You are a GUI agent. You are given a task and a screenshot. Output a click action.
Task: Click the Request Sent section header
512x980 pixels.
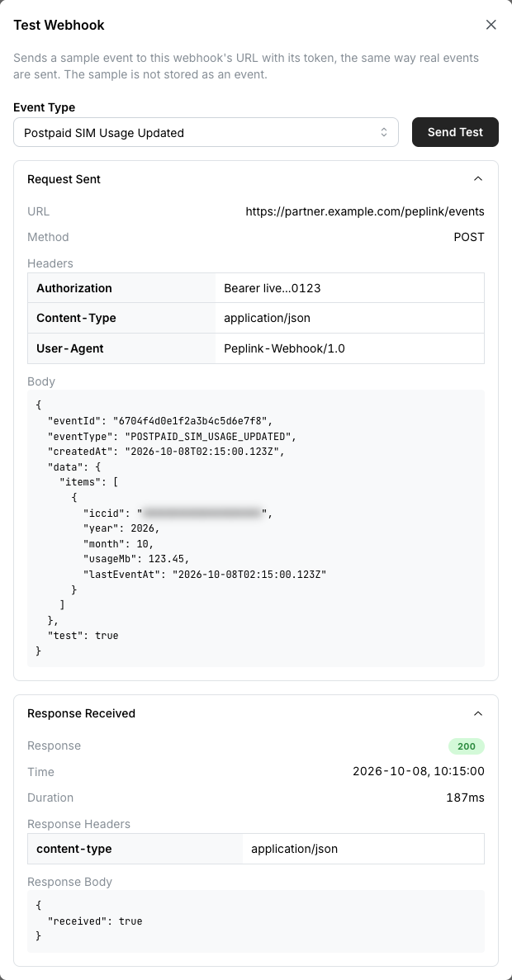tap(256, 179)
